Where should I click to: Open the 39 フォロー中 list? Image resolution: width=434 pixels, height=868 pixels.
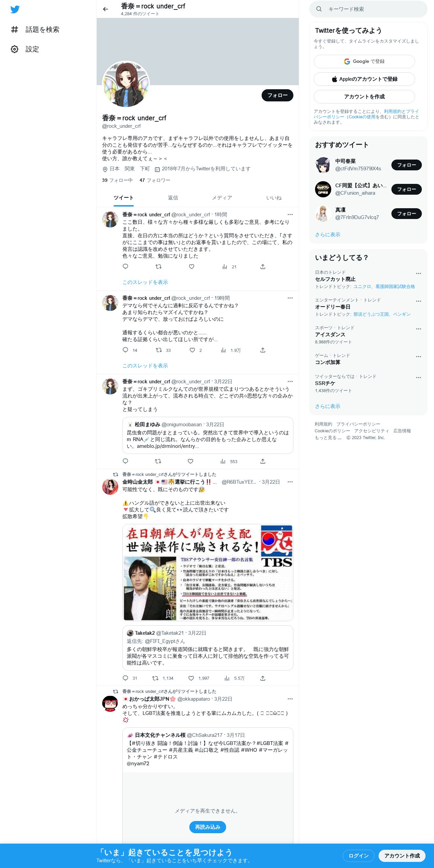point(117,180)
